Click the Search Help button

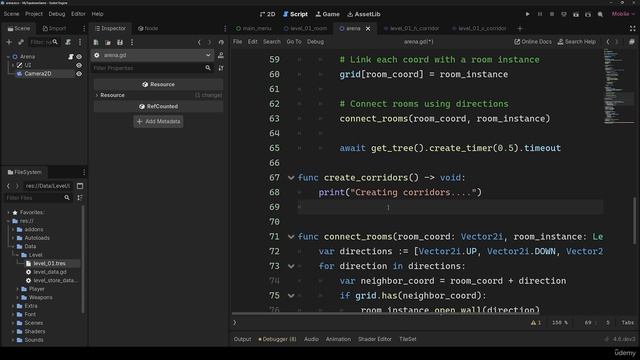click(576, 42)
